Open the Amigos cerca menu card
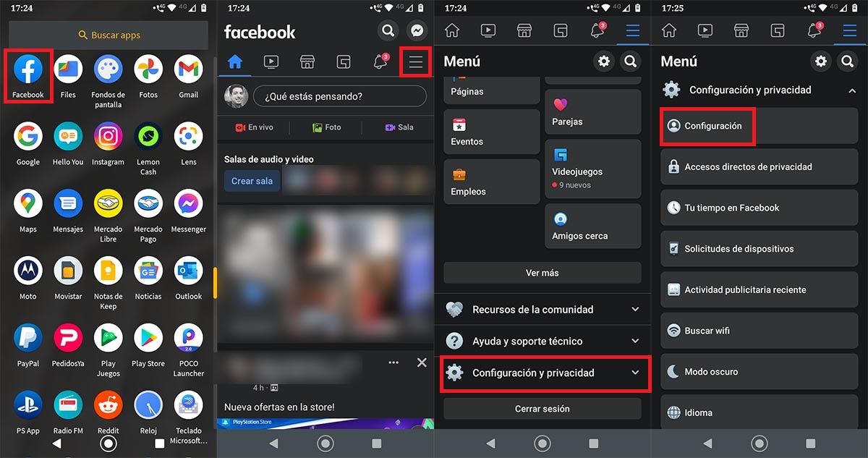Viewport: 868px width, 458px height. tap(593, 226)
